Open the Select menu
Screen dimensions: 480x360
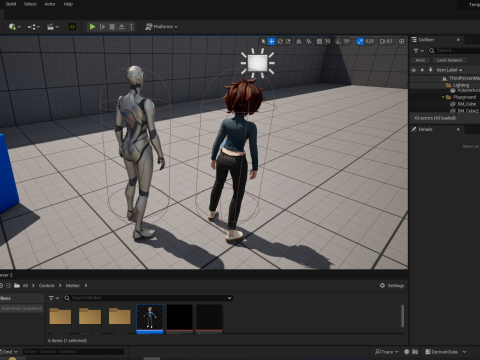pyautogui.click(x=30, y=4)
